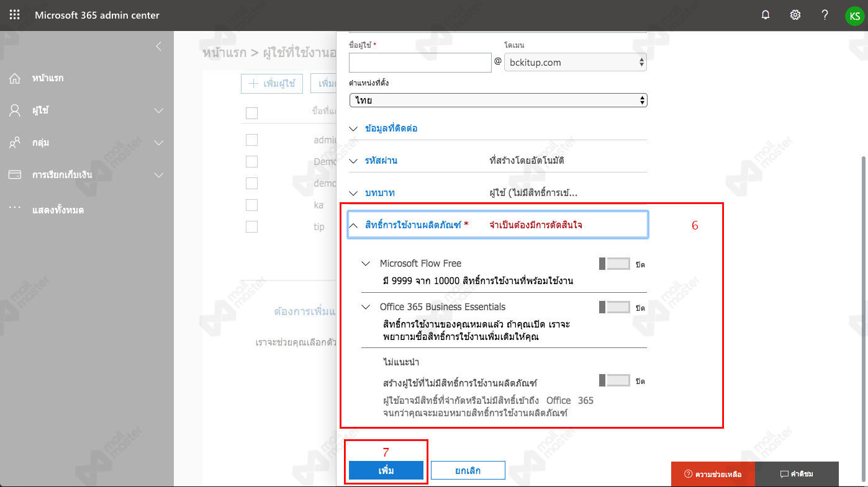Go to หน้าแรก in the sidebar
Screen dimensions: 868x487
[x=48, y=78]
